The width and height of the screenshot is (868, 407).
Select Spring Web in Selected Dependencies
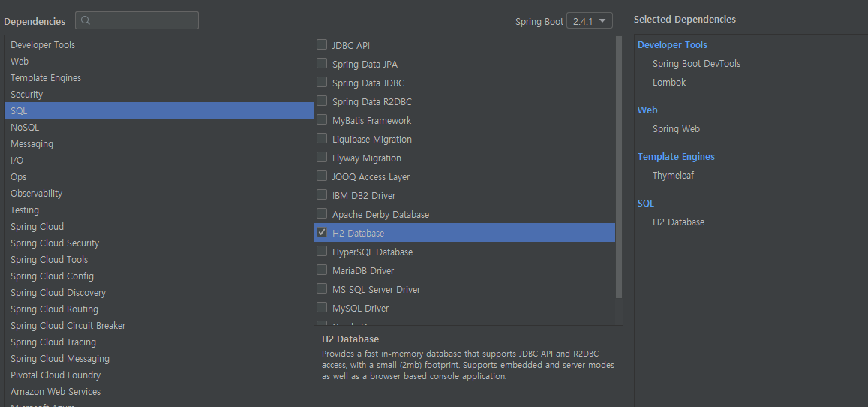[x=676, y=129]
